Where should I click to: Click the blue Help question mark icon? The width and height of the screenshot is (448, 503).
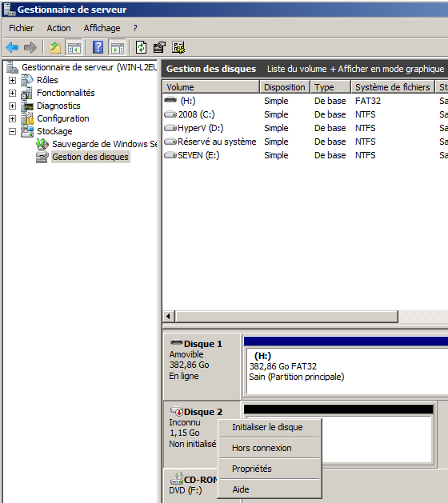coord(98,48)
